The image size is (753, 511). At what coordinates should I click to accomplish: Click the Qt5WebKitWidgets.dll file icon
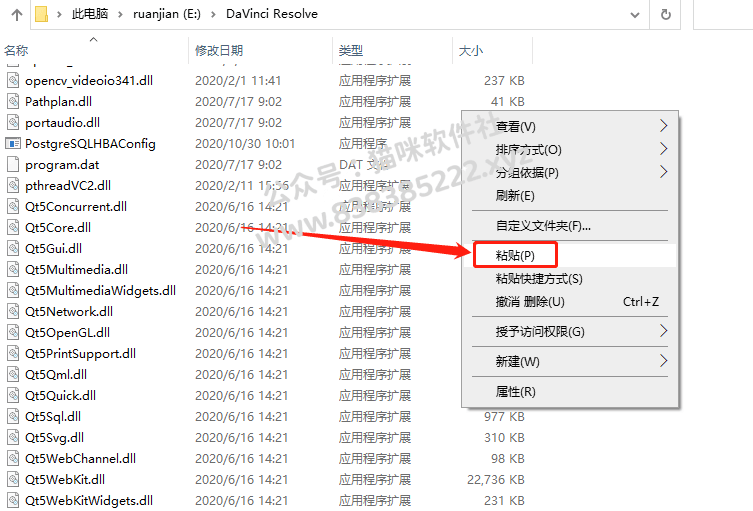[13, 500]
